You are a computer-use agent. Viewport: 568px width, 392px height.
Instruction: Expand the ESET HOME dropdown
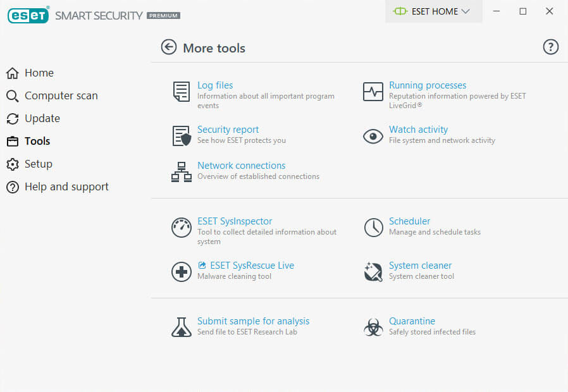tap(434, 11)
